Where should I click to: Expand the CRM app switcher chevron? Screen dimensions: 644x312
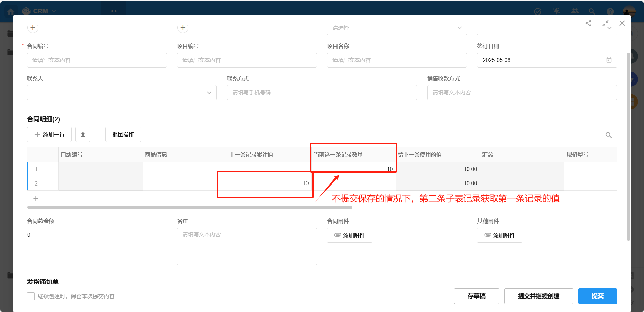point(54,11)
